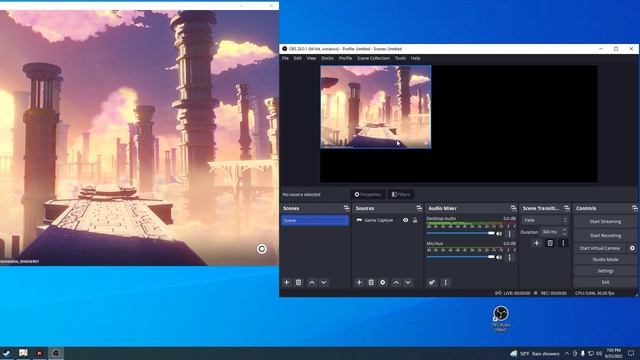This screenshot has width=640, height=360.
Task: Open Audio Mixer bottom three-dot menu
Action: pyautogui.click(x=445, y=282)
